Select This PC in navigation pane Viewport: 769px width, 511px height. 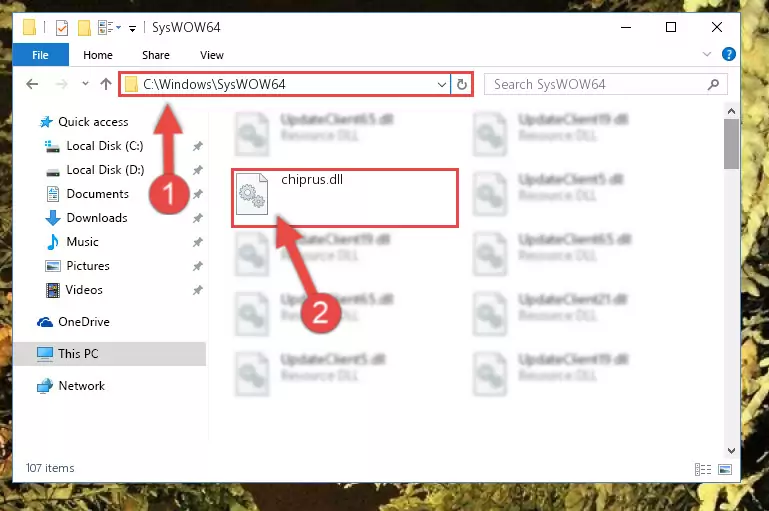click(78, 354)
